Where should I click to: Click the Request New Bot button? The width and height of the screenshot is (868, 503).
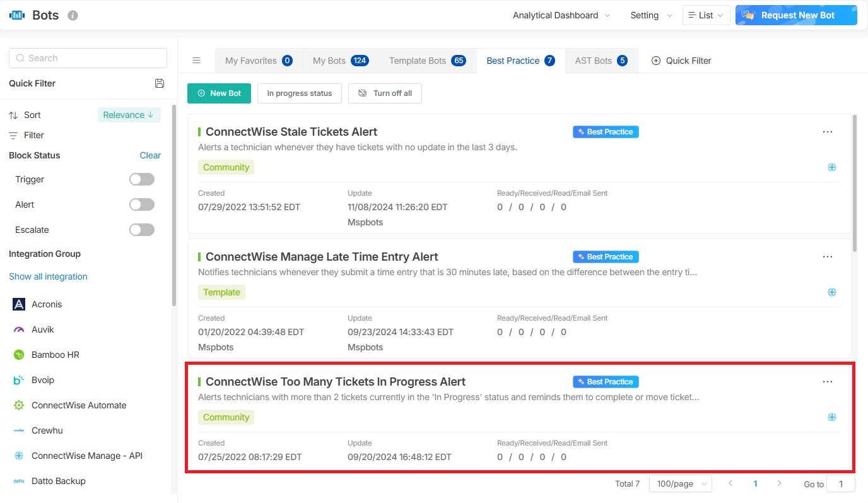[x=796, y=15]
